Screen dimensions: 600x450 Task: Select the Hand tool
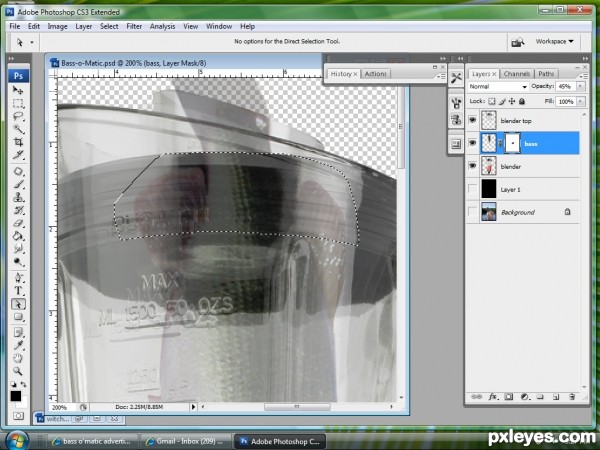(18, 358)
